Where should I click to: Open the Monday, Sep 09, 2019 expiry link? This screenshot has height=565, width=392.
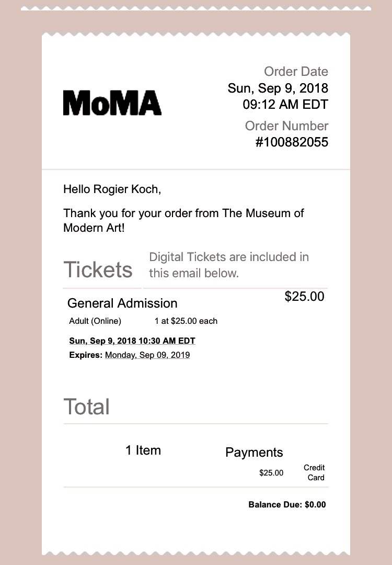[147, 355]
